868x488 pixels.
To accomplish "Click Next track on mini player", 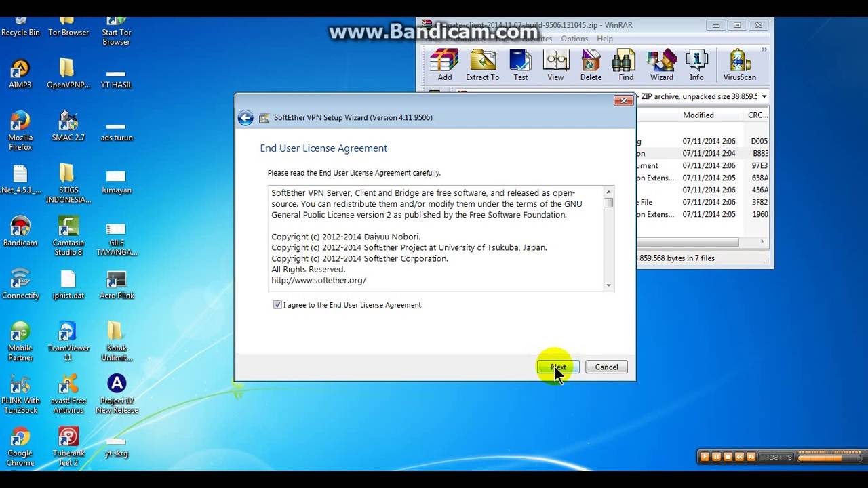I will [x=751, y=457].
